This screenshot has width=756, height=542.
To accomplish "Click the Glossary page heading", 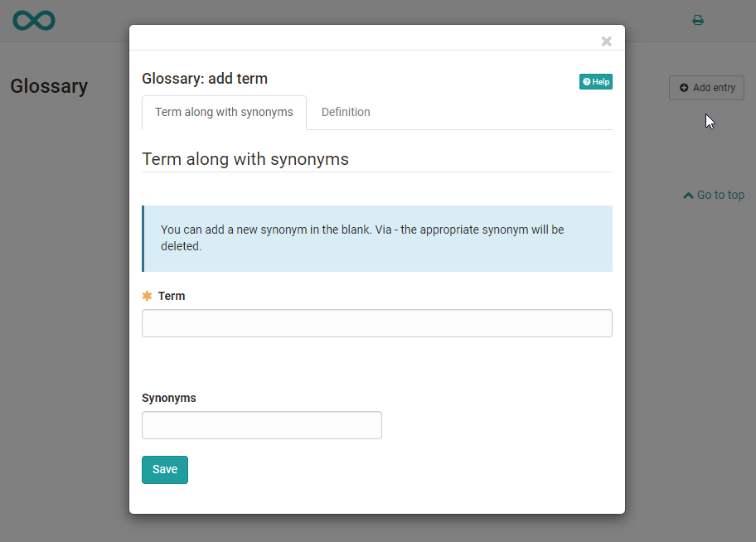I will [49, 86].
